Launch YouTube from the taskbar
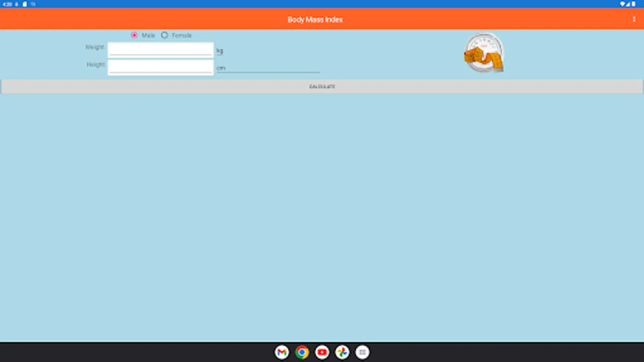This screenshot has height=362, width=644. tap(322, 352)
